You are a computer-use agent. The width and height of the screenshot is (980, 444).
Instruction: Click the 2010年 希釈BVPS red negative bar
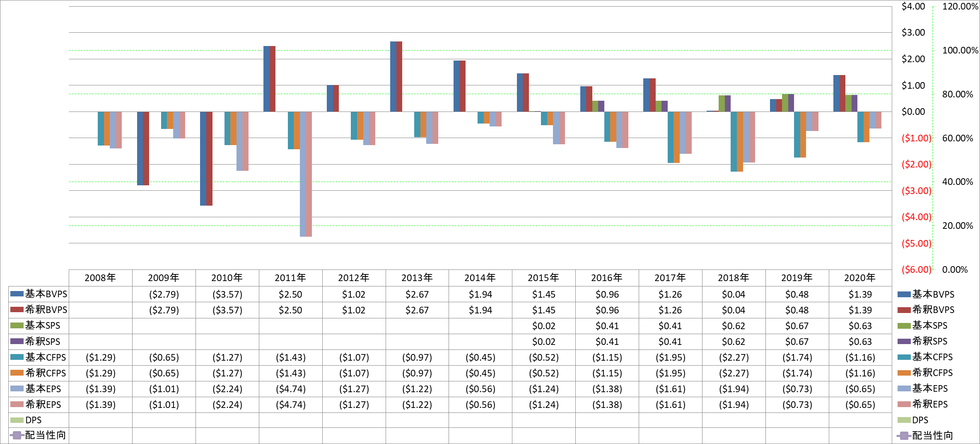tap(209, 158)
